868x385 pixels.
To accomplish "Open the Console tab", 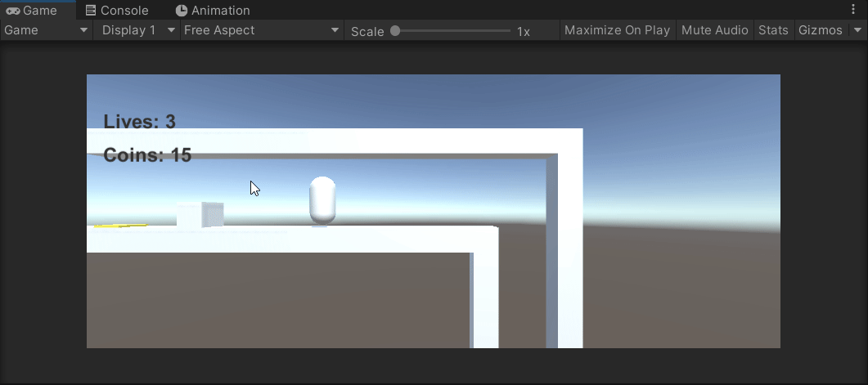I will tap(117, 11).
